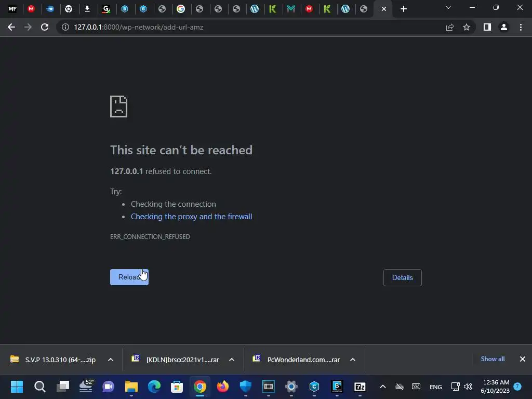Image resolution: width=532 pixels, height=399 pixels.
Task: Open Checking the proxy and the firewall link
Action: click(x=191, y=217)
